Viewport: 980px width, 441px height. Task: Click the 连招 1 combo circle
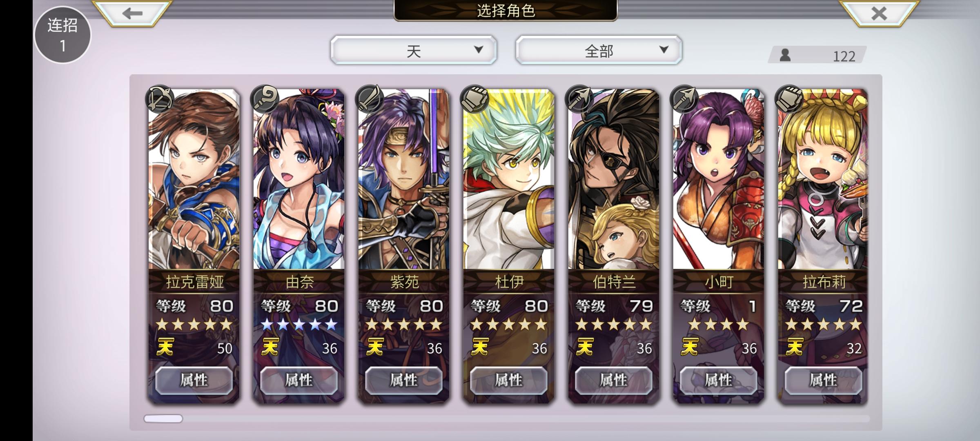(62, 35)
